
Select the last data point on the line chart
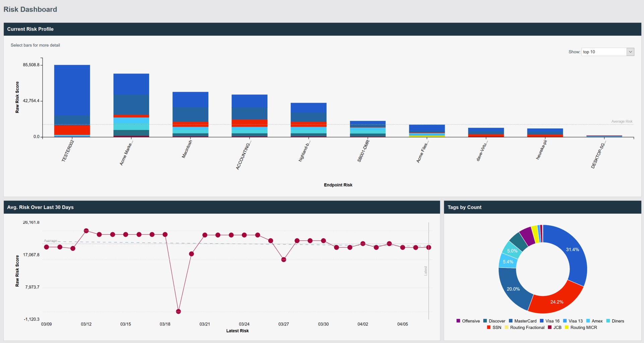[429, 248]
